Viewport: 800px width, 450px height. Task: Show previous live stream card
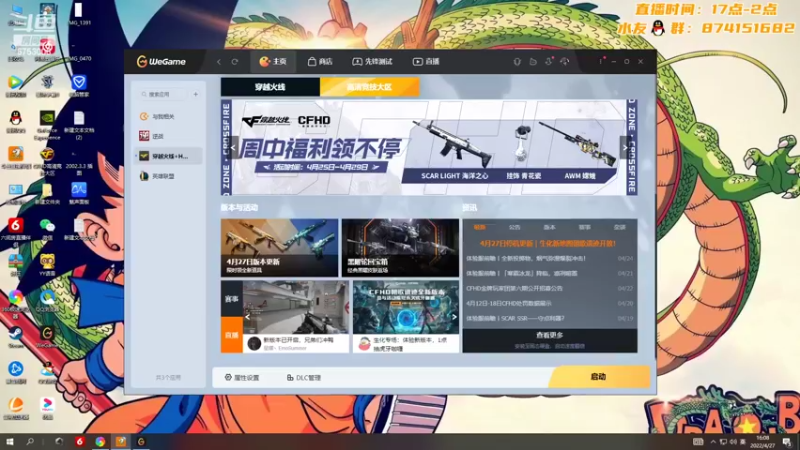tap(247, 317)
